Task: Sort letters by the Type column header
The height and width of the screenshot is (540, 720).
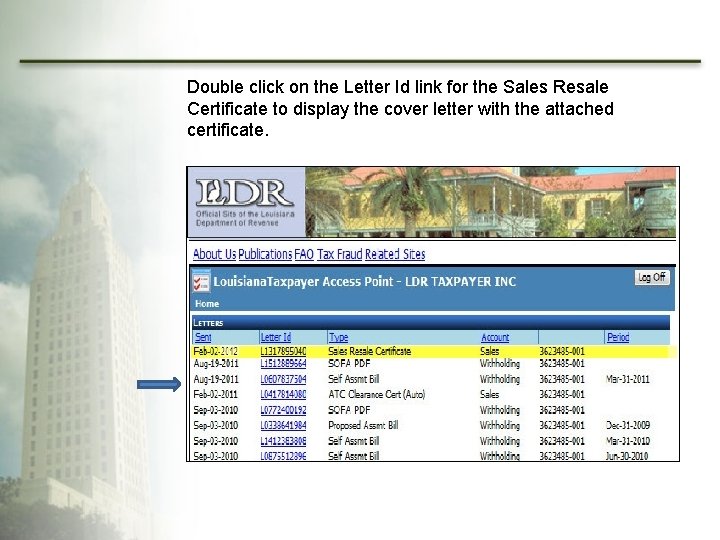Action: 338,337
